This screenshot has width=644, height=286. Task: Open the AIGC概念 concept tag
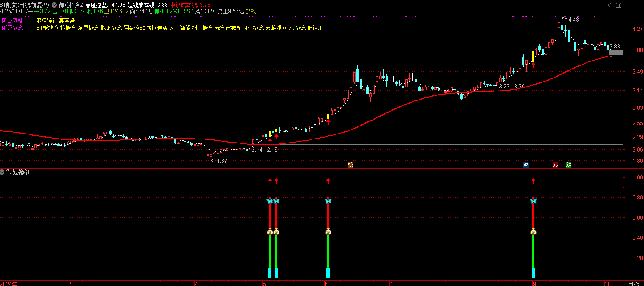point(294,28)
